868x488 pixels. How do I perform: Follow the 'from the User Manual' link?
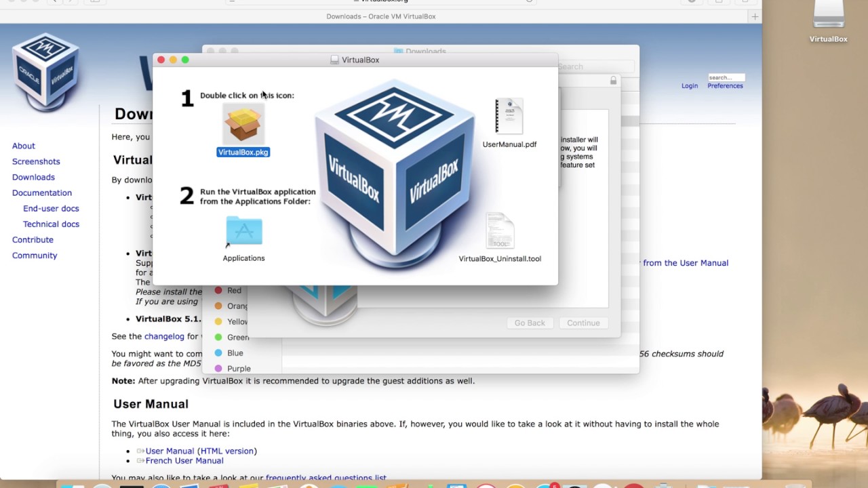[x=686, y=263]
